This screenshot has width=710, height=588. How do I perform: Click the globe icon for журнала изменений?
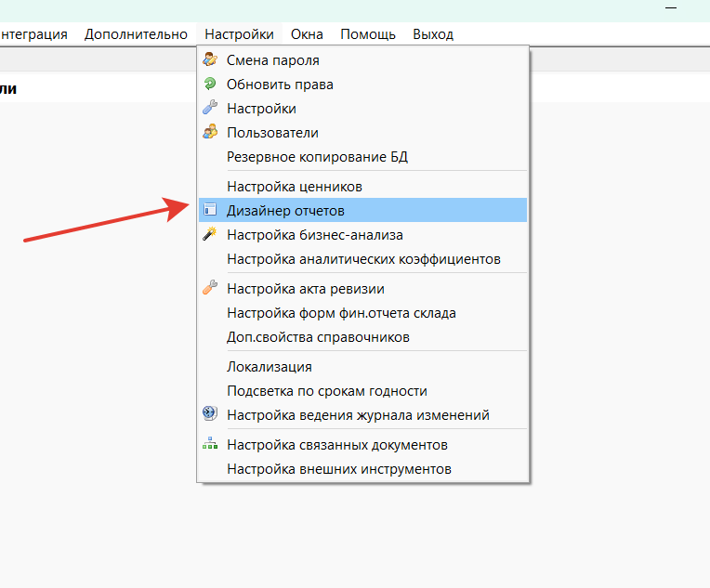210,415
